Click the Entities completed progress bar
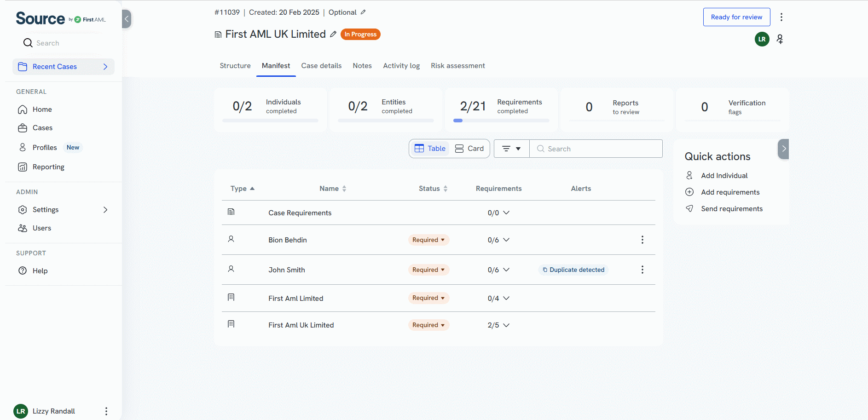This screenshot has width=868, height=420. click(x=386, y=121)
